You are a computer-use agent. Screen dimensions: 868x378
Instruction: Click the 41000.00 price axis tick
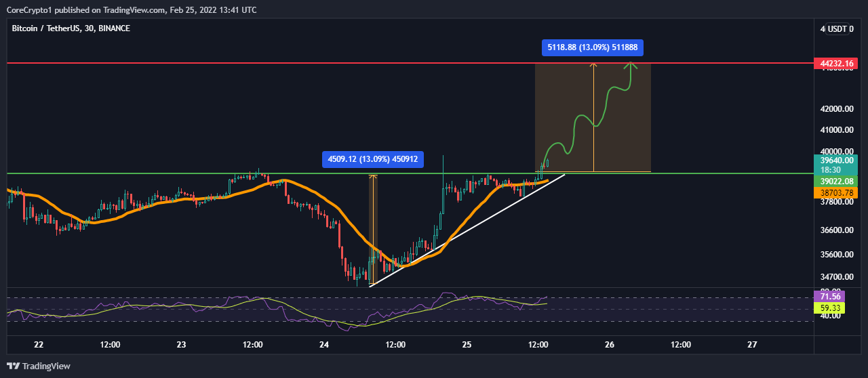(837, 130)
